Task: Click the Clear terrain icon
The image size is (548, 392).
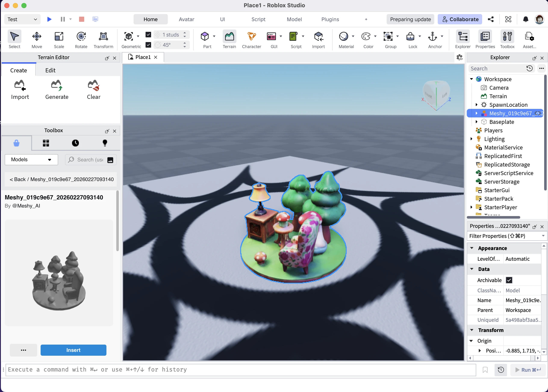Action: click(94, 85)
